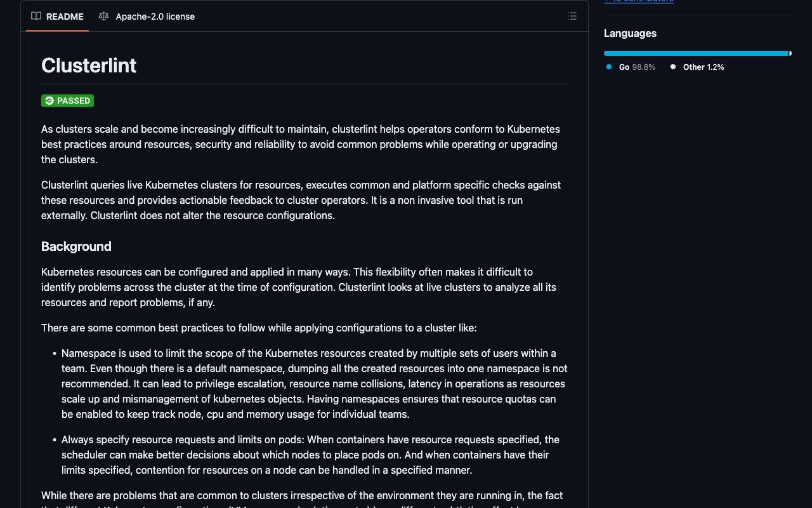This screenshot has height=508, width=812.
Task: Click the line 'There are some common best practices'
Action: 259,328
